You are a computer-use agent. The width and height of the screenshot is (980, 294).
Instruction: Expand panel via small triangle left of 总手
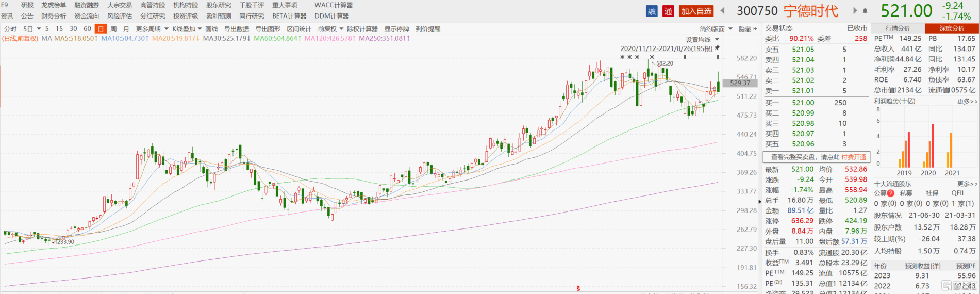pyautogui.click(x=760, y=201)
